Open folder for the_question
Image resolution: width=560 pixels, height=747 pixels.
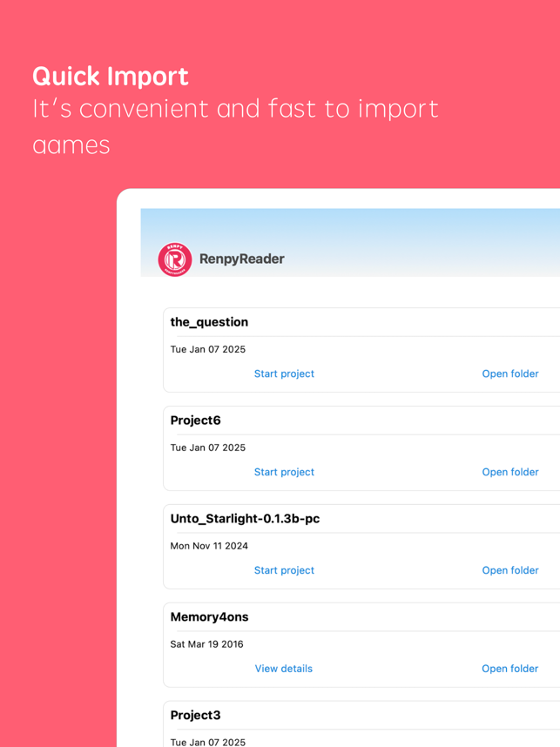click(x=510, y=373)
